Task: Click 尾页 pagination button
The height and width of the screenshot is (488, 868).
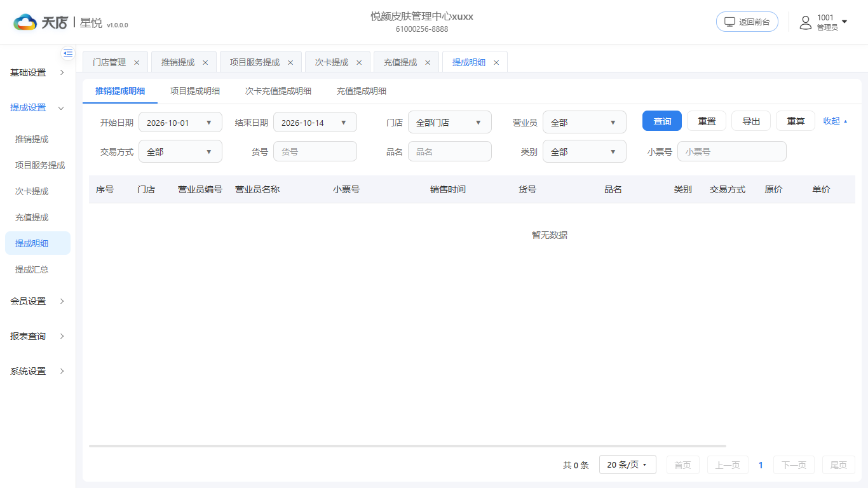Action: (x=839, y=465)
